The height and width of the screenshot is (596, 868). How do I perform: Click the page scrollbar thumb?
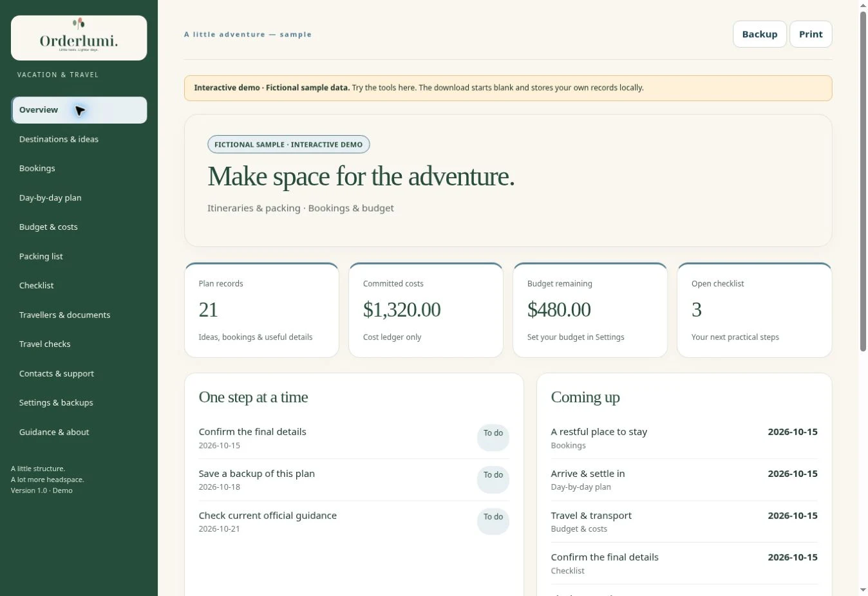pos(863,180)
